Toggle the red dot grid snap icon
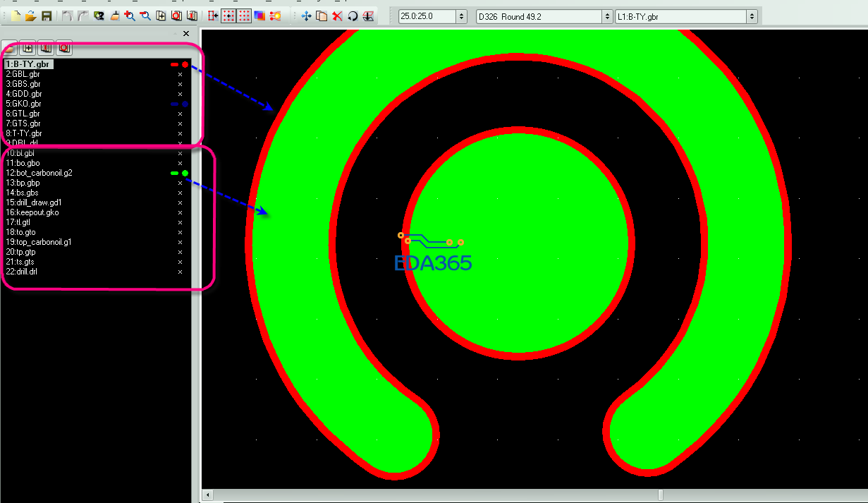 click(x=244, y=16)
